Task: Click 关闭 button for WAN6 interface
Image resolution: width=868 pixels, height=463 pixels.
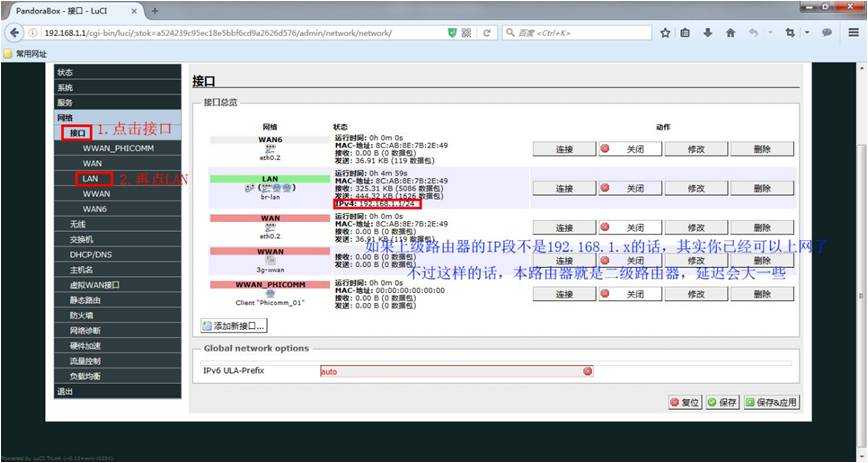Action: coord(630,149)
